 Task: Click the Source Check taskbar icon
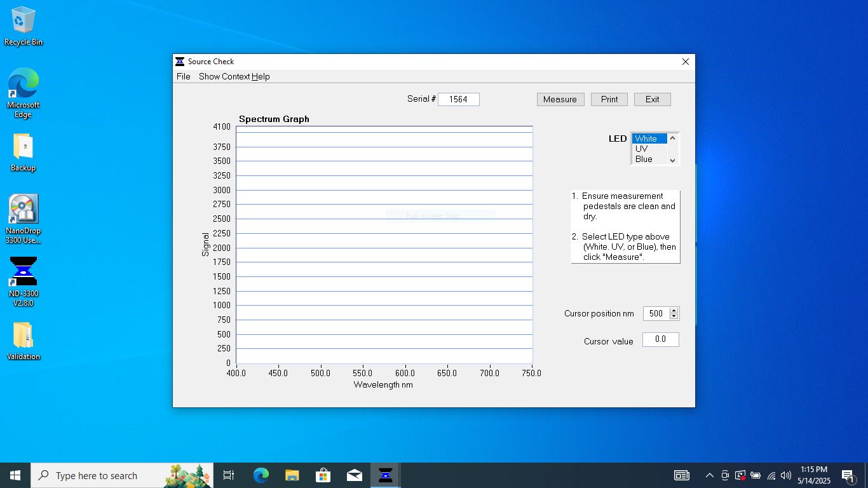click(x=385, y=475)
